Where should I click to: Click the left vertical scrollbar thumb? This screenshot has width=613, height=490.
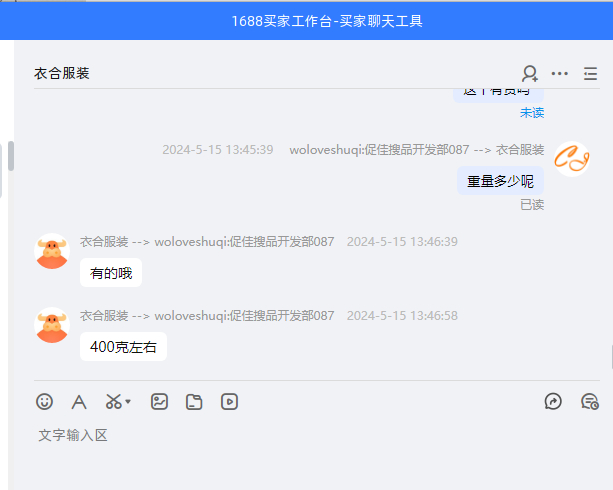click(x=11, y=156)
